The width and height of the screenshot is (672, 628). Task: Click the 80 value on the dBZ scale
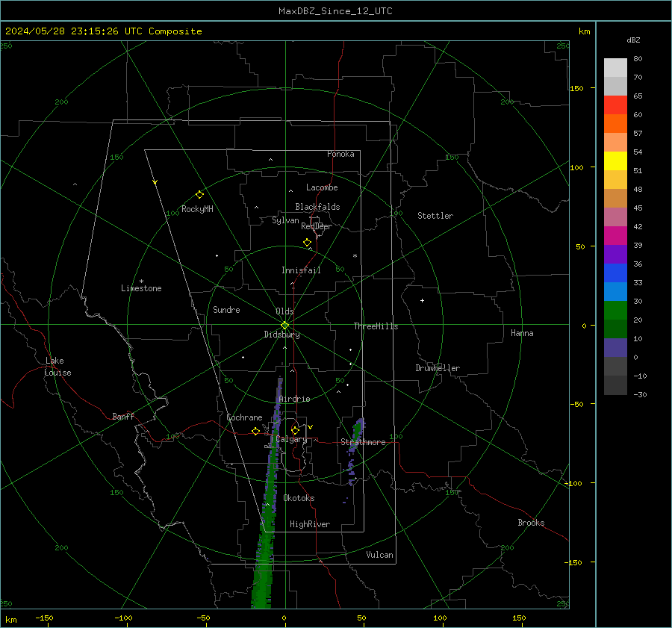[638, 59]
